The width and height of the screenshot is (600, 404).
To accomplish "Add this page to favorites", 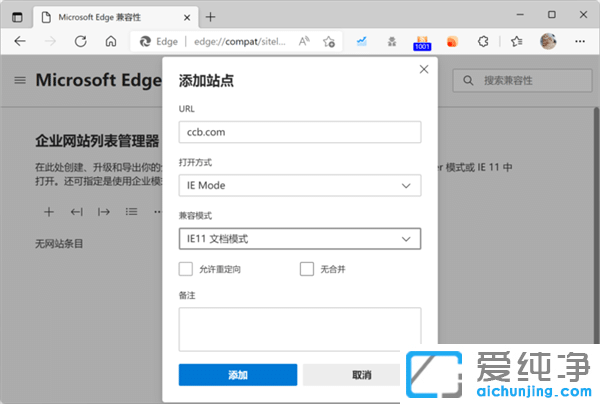I will [329, 41].
